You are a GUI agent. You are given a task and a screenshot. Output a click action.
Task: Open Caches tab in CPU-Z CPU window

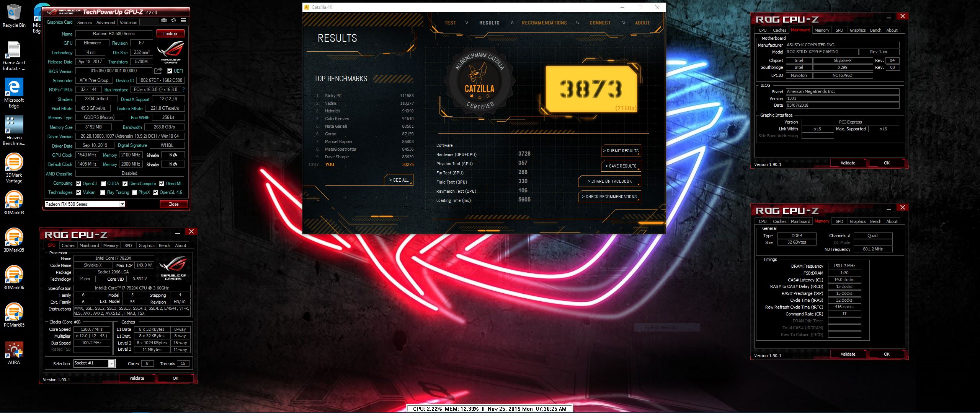pos(68,246)
